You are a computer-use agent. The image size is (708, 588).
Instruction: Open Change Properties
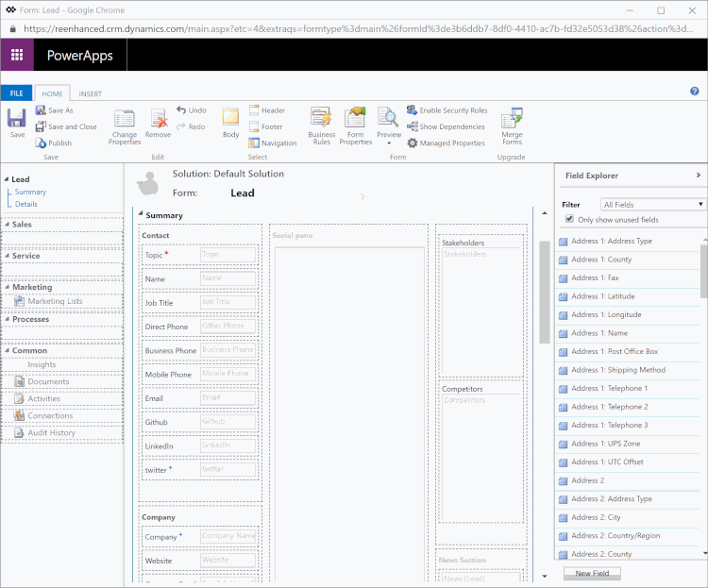[125, 126]
